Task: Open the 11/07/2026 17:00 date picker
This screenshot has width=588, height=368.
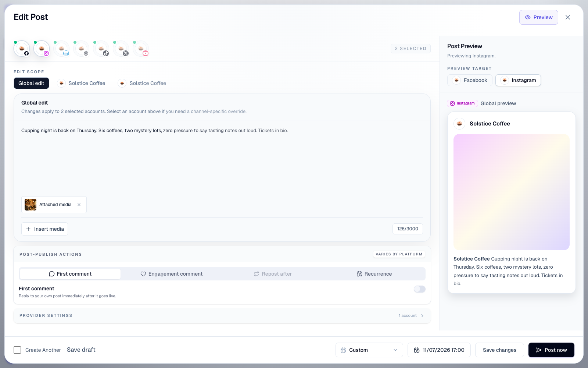Action: (x=439, y=350)
